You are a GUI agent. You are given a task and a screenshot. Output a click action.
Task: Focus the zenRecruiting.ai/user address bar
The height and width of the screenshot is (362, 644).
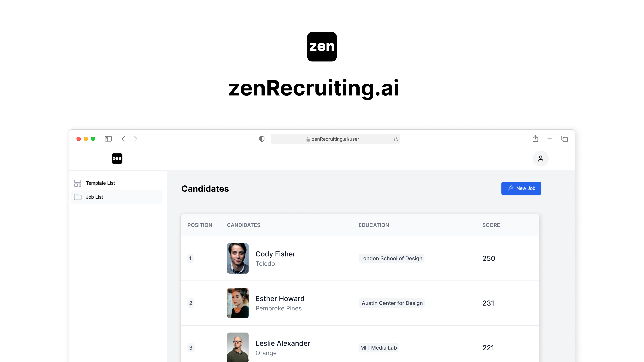(335, 139)
